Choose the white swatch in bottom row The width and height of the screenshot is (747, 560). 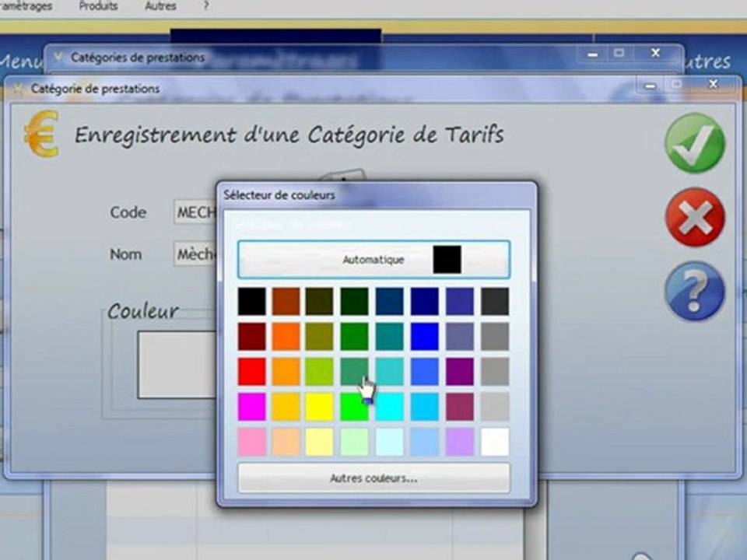click(495, 442)
